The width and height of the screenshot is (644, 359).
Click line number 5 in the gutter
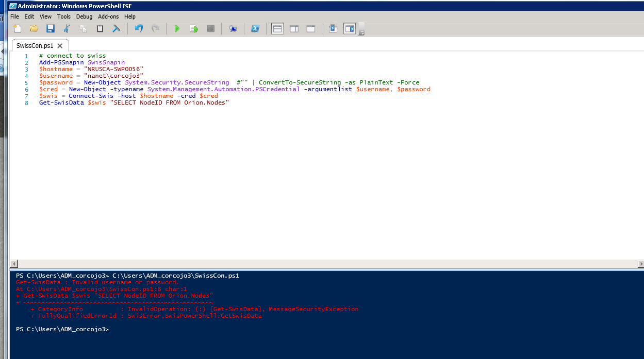26,82
